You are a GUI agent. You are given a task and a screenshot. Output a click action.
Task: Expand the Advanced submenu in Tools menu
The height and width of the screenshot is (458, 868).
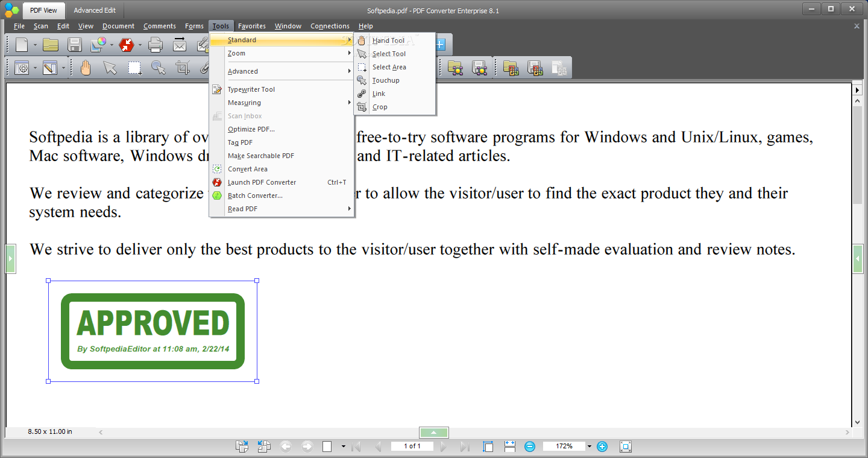pos(281,71)
